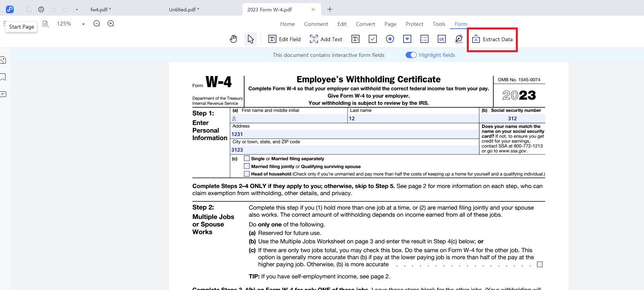Image resolution: width=644 pixels, height=290 pixels.
Task: Zoom out with the minus magnifier
Action: coord(97,24)
